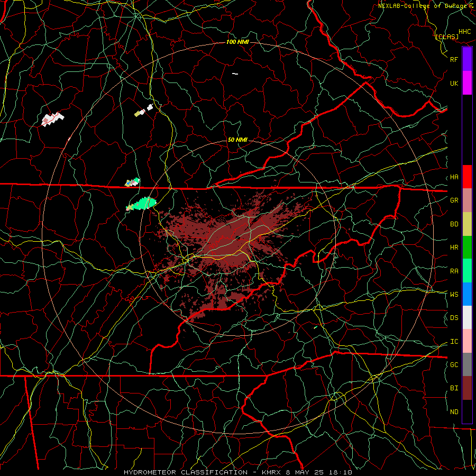Click the yellow big drops echo near north
476x476 pixels.
[x=138, y=114]
